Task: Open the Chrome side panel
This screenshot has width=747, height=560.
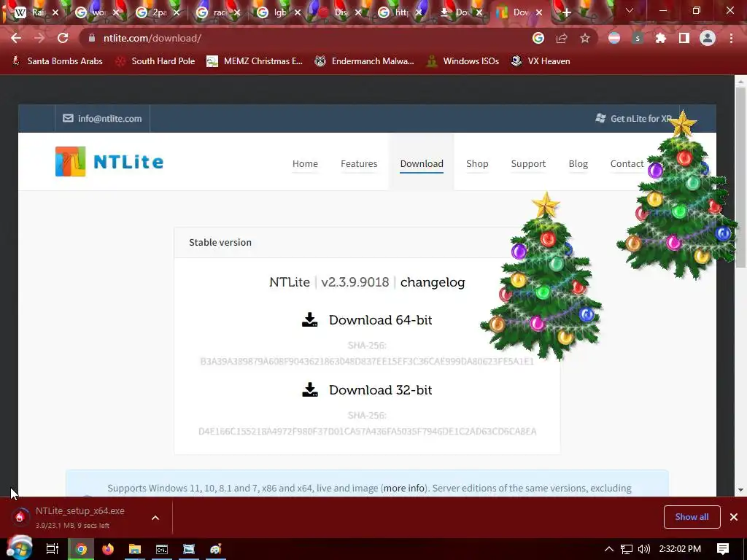Action: tap(684, 38)
